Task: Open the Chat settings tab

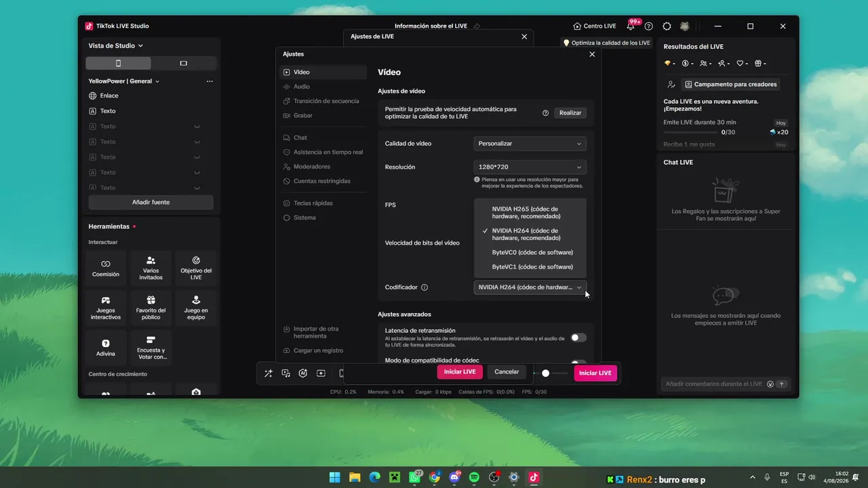Action: pos(323,138)
